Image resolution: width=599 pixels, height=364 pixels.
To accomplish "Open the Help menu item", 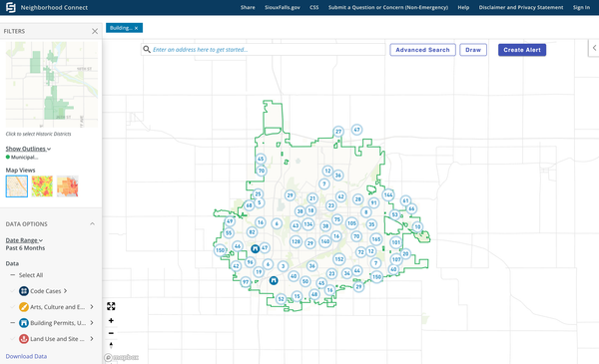I will click(463, 7).
